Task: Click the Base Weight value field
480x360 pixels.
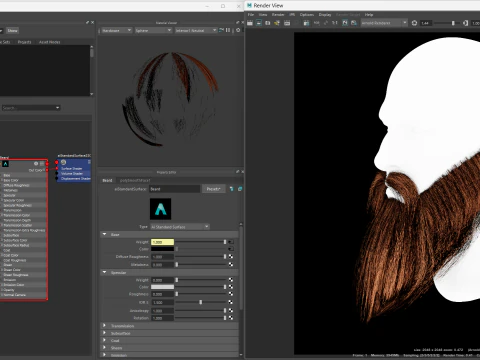Action: coord(162,242)
